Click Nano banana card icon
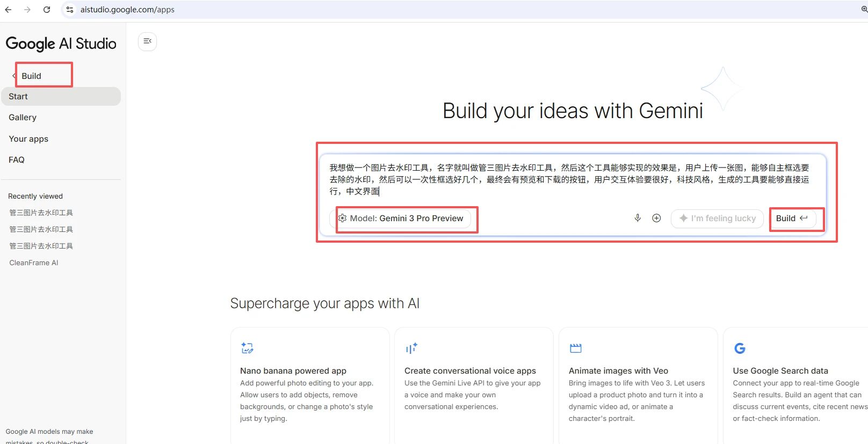 tap(247, 348)
